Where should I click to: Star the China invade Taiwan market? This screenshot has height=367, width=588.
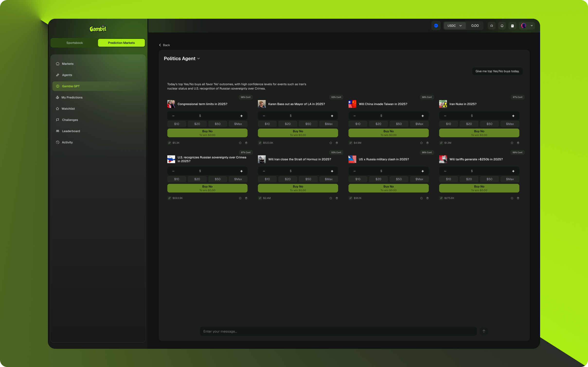[421, 143]
